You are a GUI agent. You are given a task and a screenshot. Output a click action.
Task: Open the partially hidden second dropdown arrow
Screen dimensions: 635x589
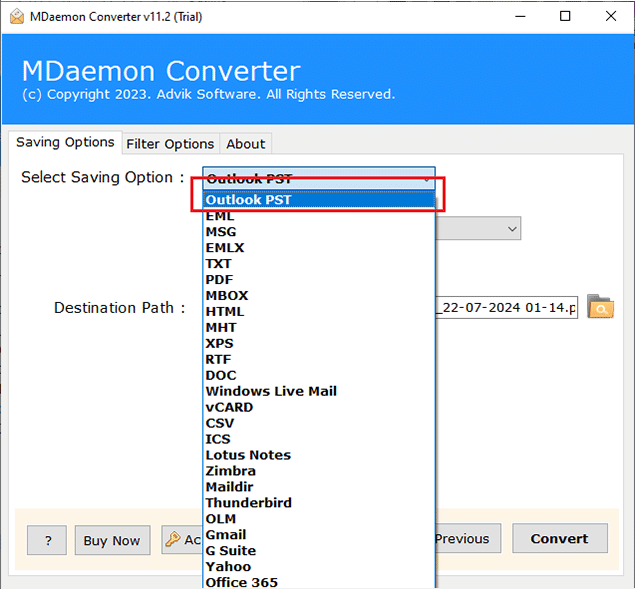coord(512,229)
